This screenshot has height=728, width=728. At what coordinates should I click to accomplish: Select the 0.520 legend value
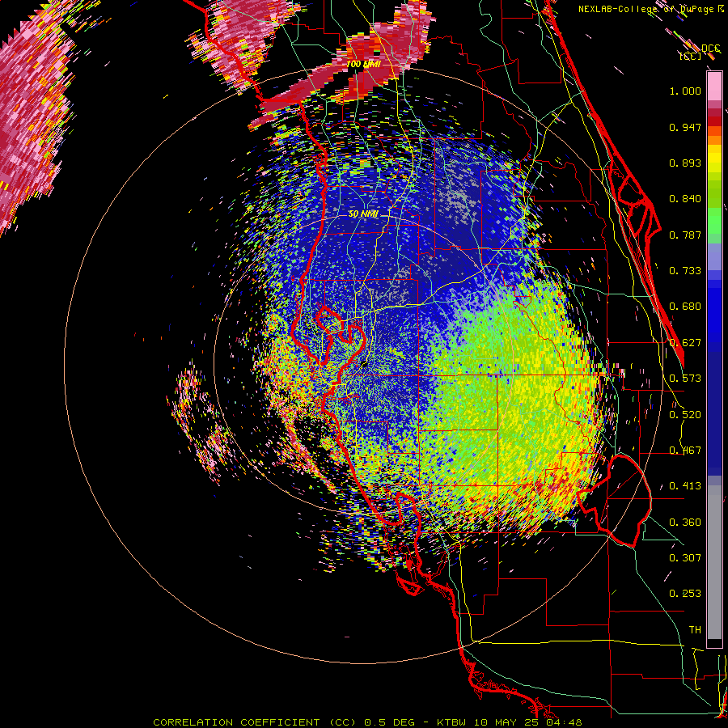[x=685, y=415]
